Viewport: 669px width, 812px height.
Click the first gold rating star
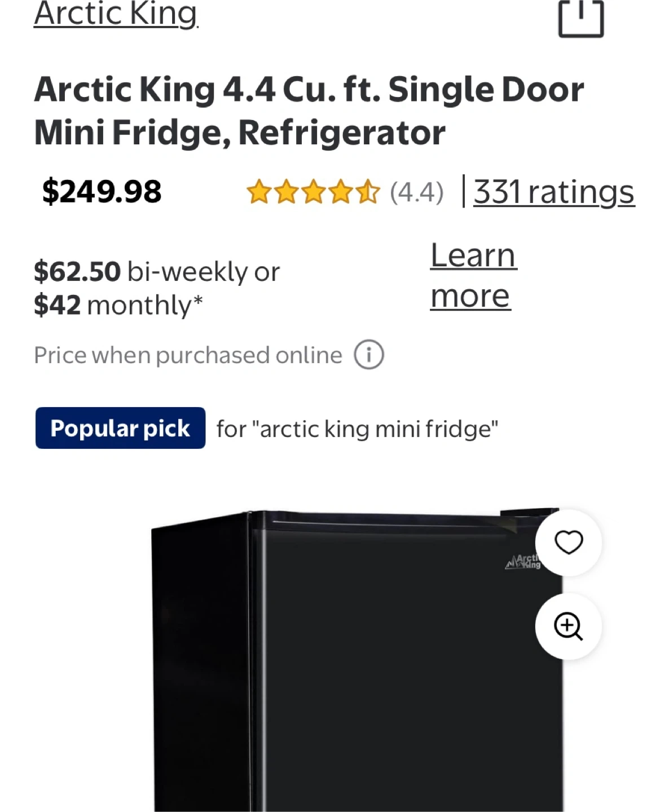point(259,192)
